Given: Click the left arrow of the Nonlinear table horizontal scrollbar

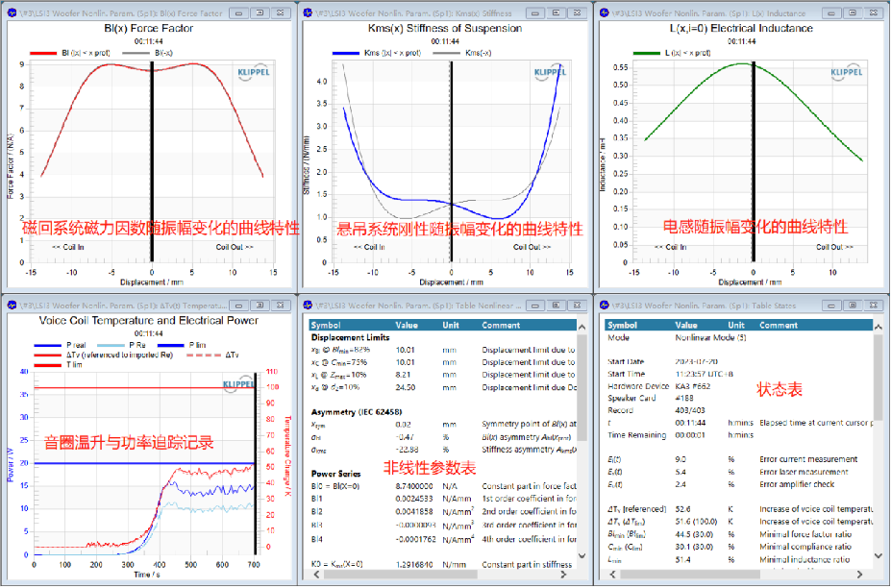Looking at the screenshot, I should tap(316, 575).
